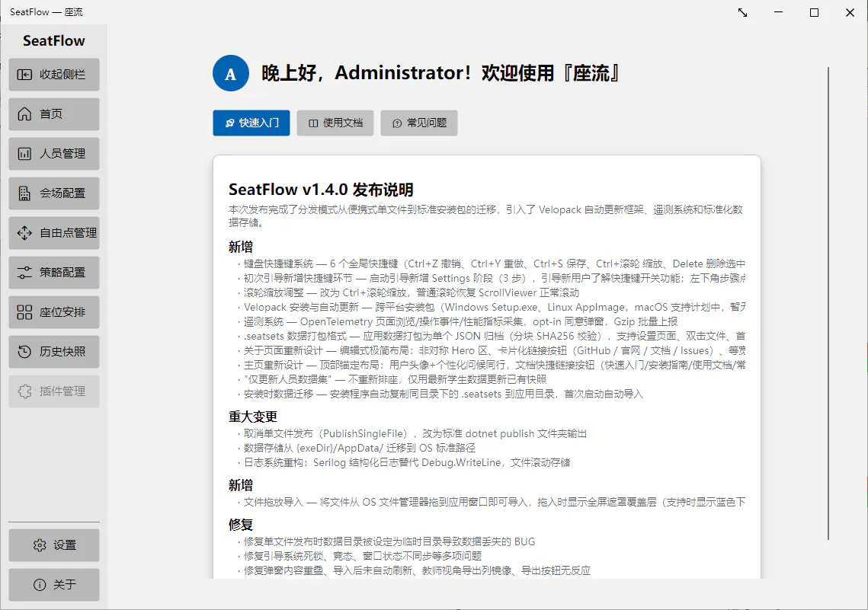Click the diagonal-arrows expand icon in title bar
This screenshot has height=610, width=868.
[x=743, y=12]
